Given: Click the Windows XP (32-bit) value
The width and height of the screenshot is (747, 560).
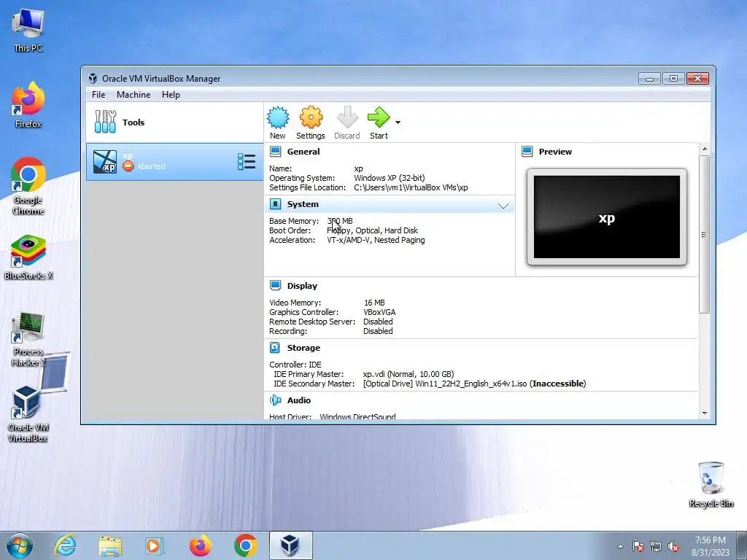Looking at the screenshot, I should coord(390,178).
